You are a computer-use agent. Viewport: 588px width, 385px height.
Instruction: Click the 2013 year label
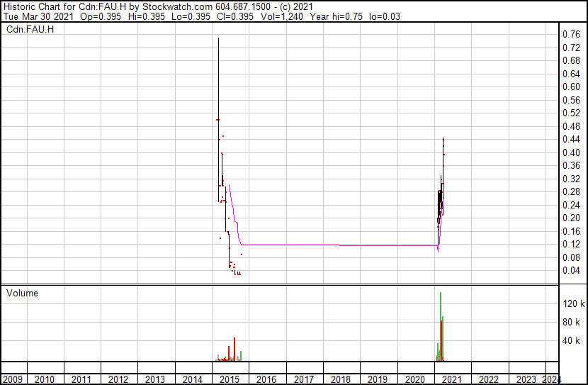click(x=155, y=379)
